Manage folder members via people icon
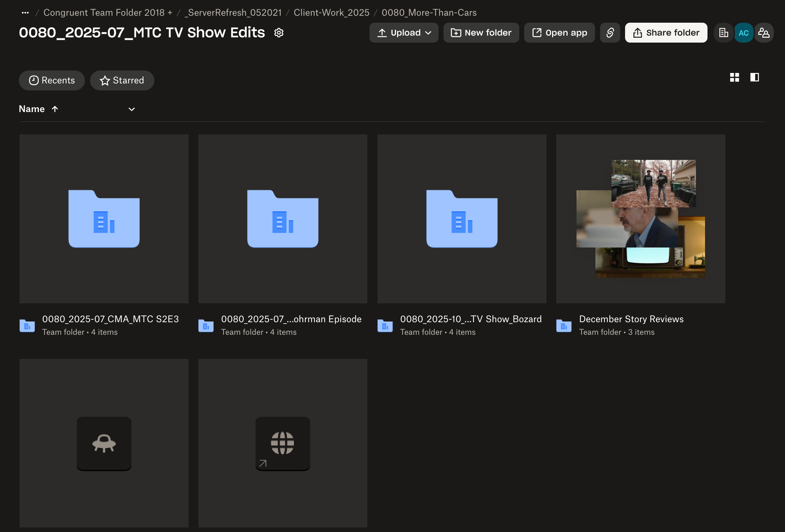Image resolution: width=785 pixels, height=532 pixels. click(764, 32)
